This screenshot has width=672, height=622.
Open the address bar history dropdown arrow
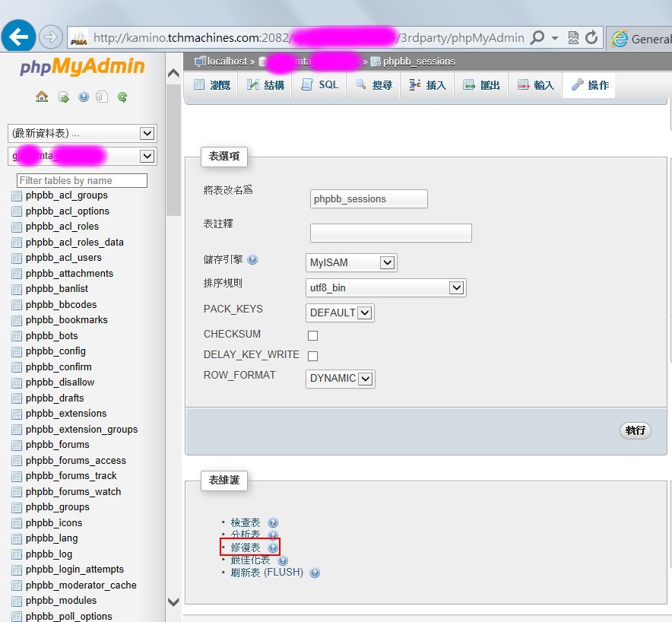[x=555, y=38]
